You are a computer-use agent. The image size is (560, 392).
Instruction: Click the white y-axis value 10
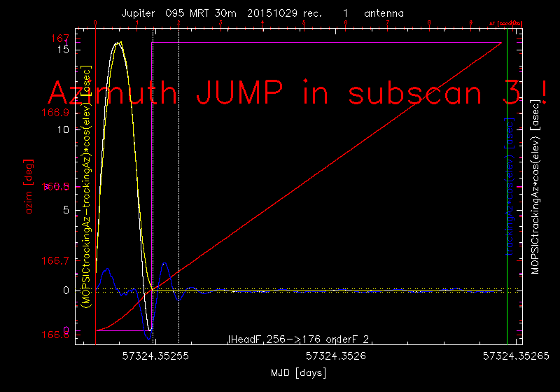tap(64, 129)
